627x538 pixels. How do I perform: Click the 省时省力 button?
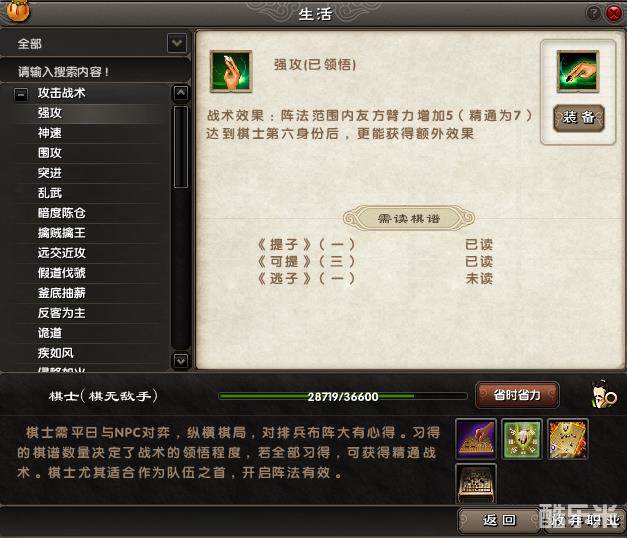pos(517,396)
